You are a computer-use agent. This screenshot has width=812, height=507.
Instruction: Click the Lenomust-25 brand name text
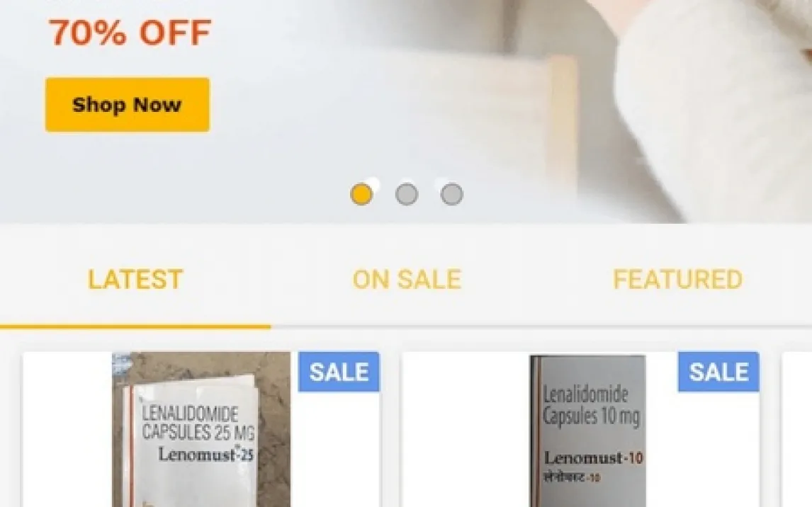(205, 454)
